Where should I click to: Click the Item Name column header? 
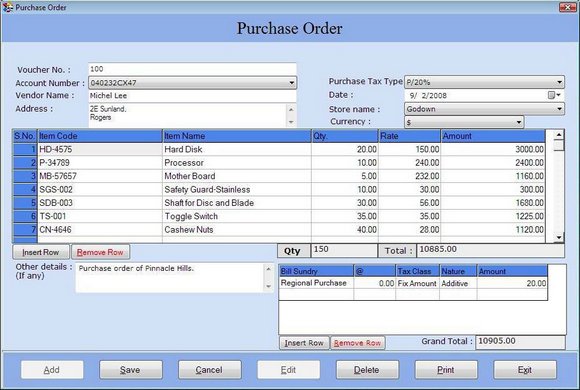click(237, 136)
